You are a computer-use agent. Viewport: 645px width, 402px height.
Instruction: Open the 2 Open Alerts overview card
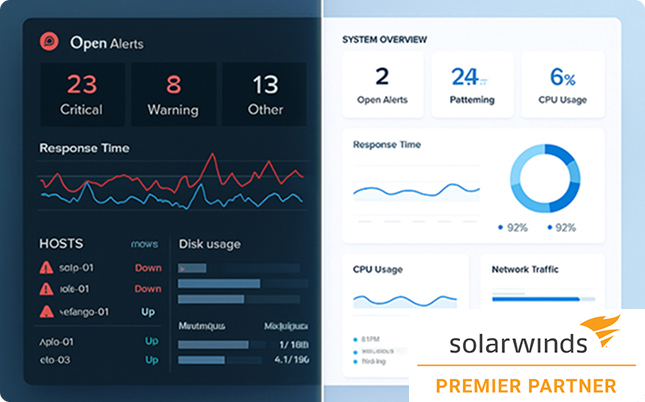coord(382,85)
